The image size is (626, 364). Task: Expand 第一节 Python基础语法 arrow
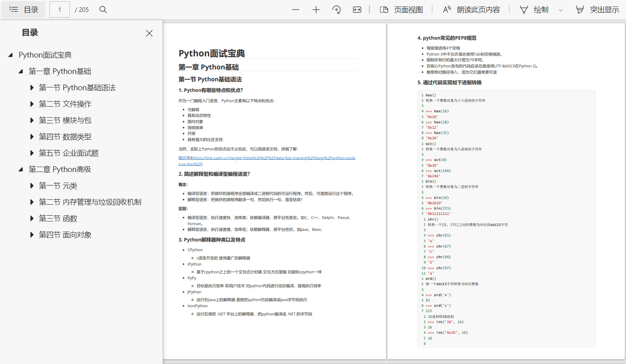(31, 87)
